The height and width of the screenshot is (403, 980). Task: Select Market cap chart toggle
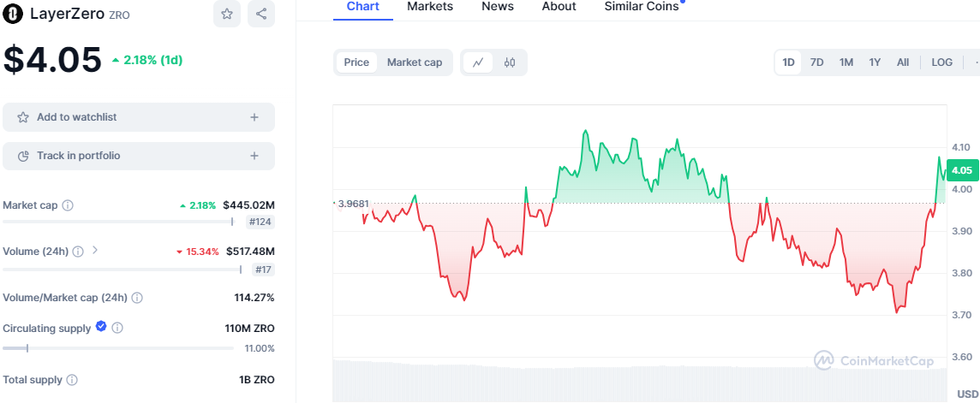coord(415,62)
